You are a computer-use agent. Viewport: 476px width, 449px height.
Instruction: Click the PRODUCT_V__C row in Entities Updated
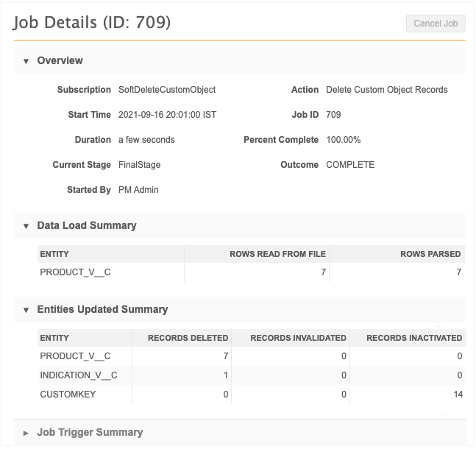coord(76,356)
